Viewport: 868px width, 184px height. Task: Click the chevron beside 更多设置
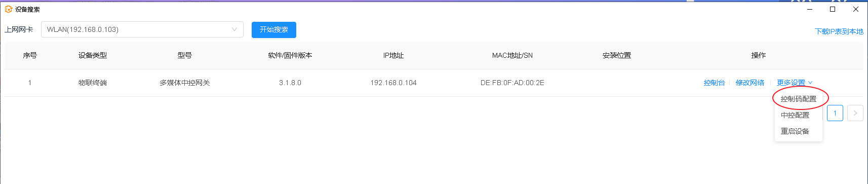[x=810, y=83]
